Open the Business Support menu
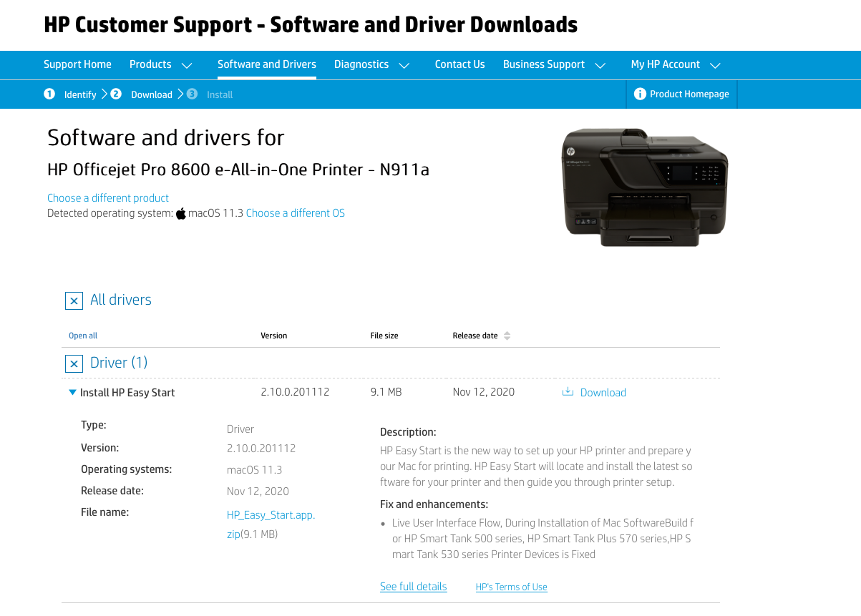 coord(544,64)
